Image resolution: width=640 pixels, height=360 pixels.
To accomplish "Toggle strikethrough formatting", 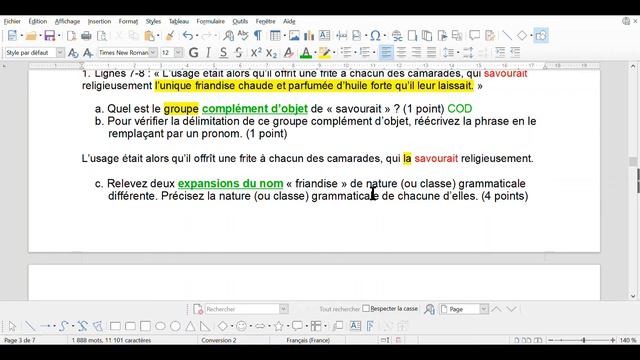I will (x=238, y=53).
